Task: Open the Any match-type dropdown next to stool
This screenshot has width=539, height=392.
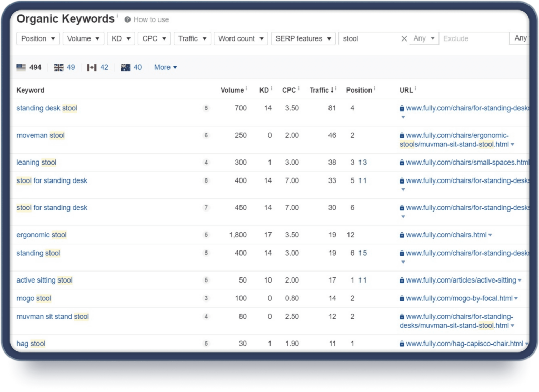Action: [424, 38]
